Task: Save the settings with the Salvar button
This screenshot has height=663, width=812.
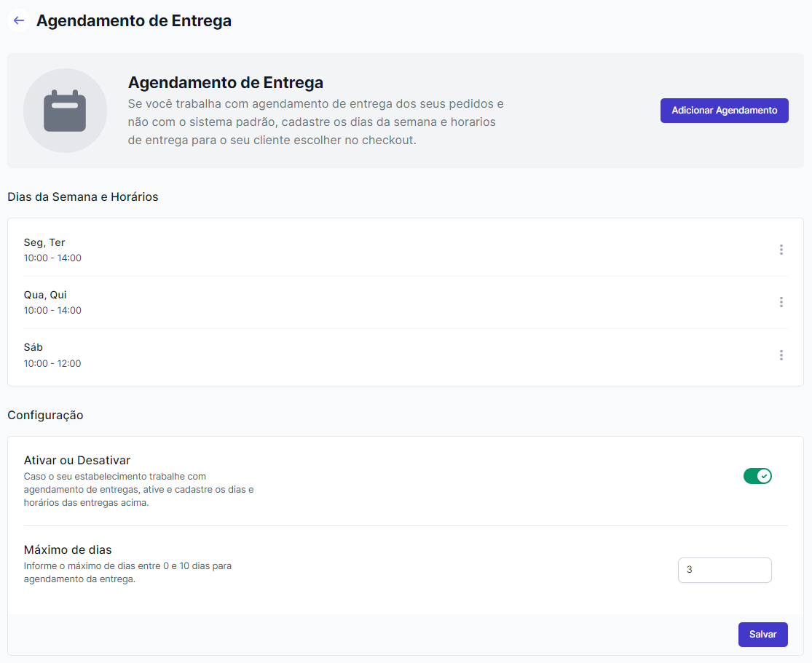Action: tap(762, 634)
